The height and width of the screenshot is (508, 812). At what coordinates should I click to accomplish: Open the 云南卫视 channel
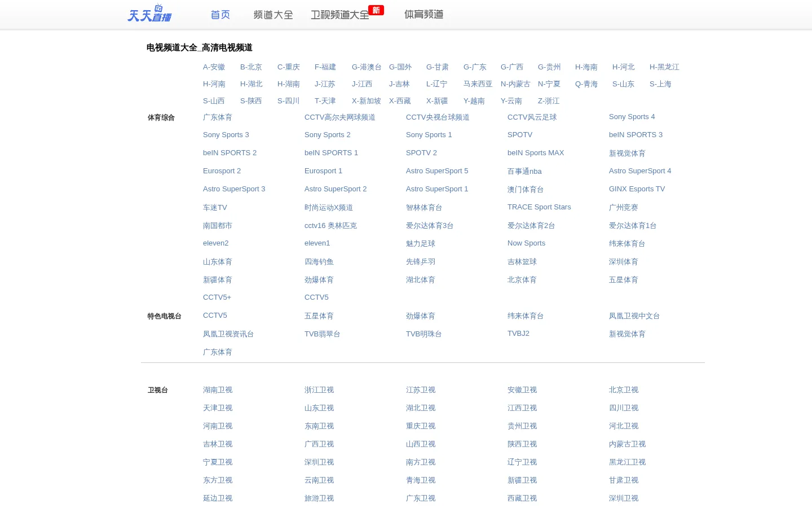click(319, 480)
